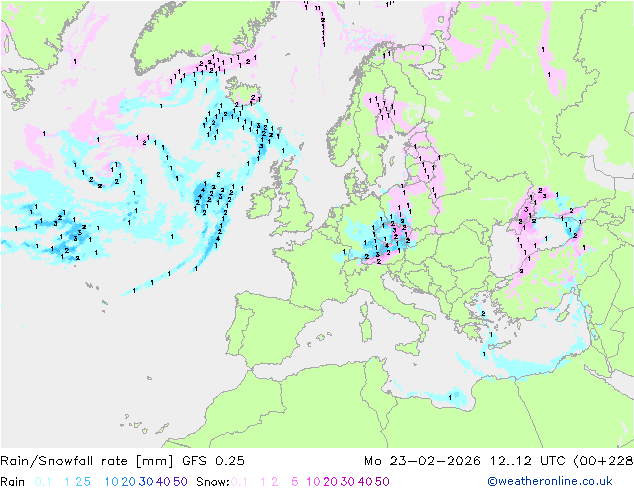
Task: Click the 'Mo 23-02-2026' date text
Action: pyautogui.click(x=422, y=461)
